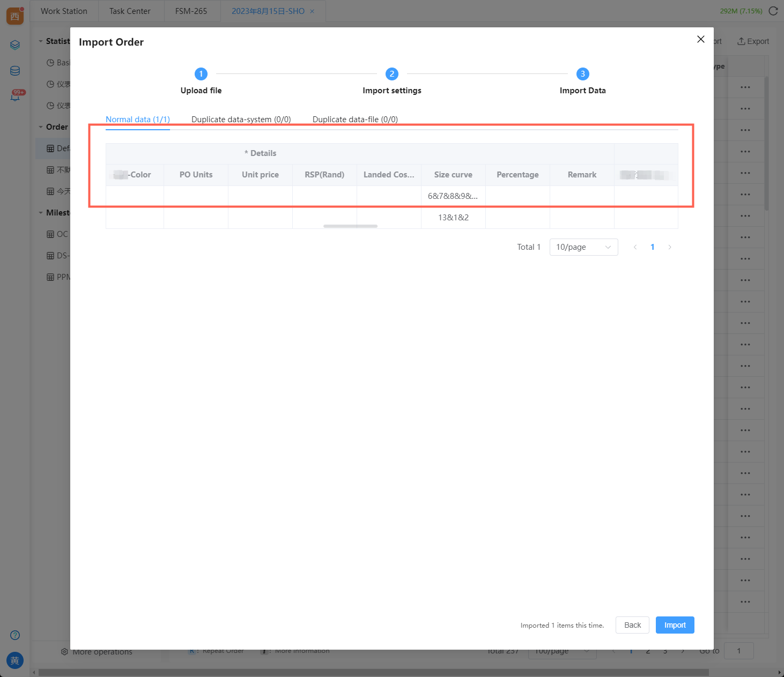Open the notifications bell with 99+ badge
This screenshot has height=677, width=784.
pyautogui.click(x=16, y=96)
